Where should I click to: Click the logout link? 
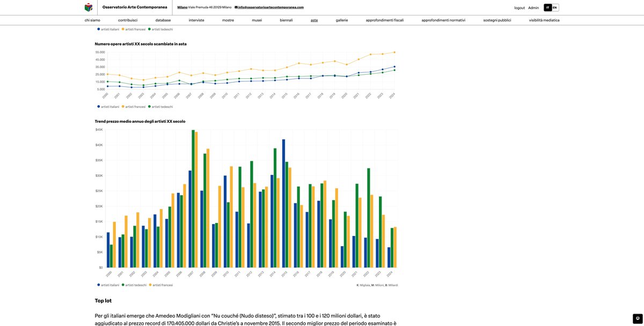[519, 8]
